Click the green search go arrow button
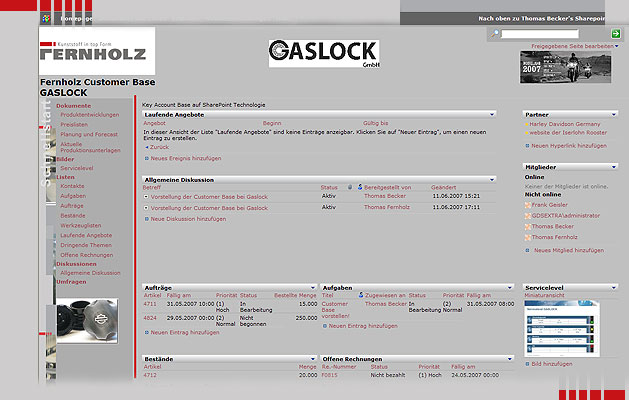This screenshot has width=629, height=400. coord(617,34)
